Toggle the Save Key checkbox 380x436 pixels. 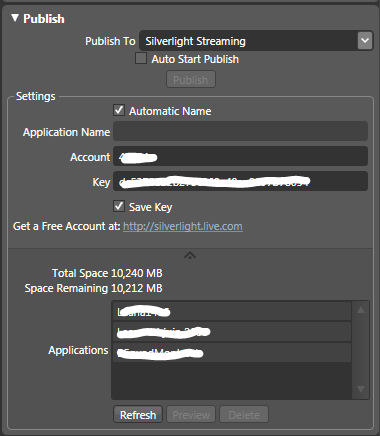(x=119, y=206)
